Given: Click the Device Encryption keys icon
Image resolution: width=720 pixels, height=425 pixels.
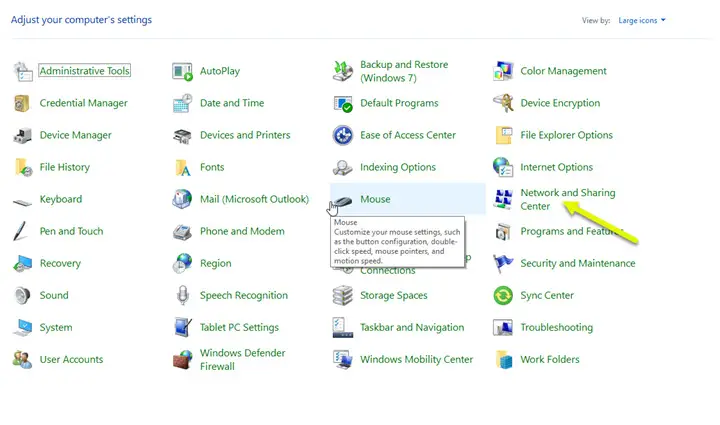Looking at the screenshot, I should pos(503,103).
